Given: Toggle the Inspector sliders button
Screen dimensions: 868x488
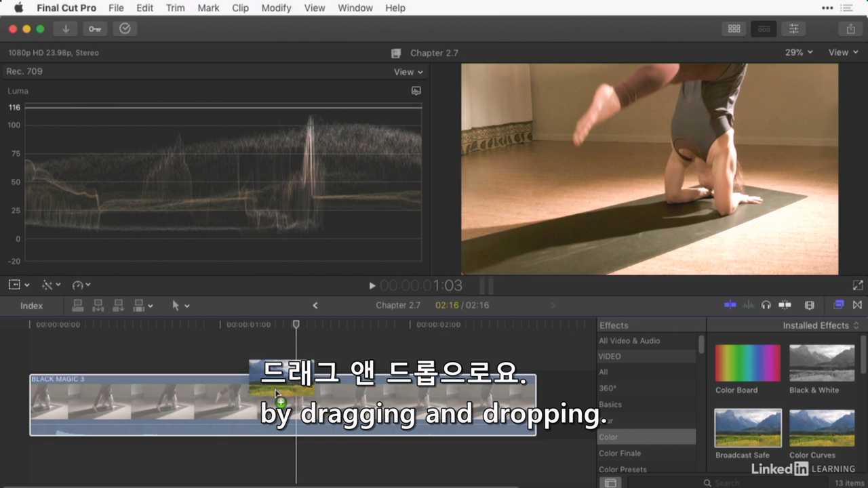Looking at the screenshot, I should (x=793, y=28).
